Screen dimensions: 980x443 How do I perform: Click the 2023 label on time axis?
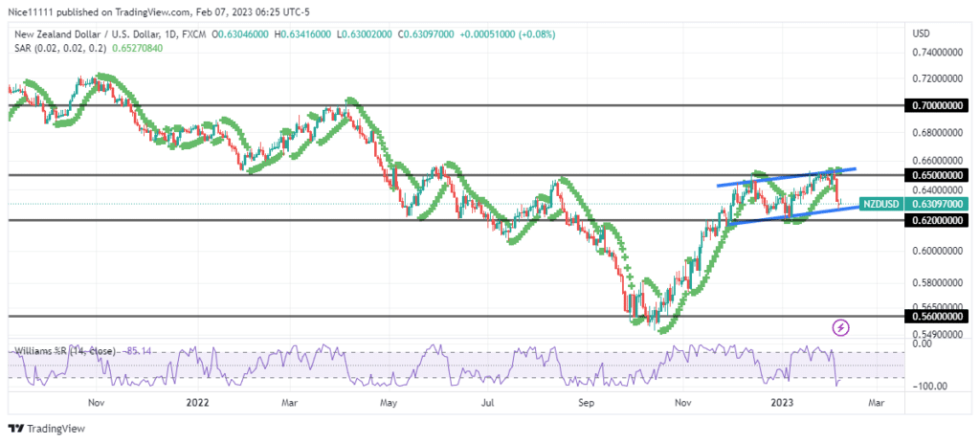point(782,403)
